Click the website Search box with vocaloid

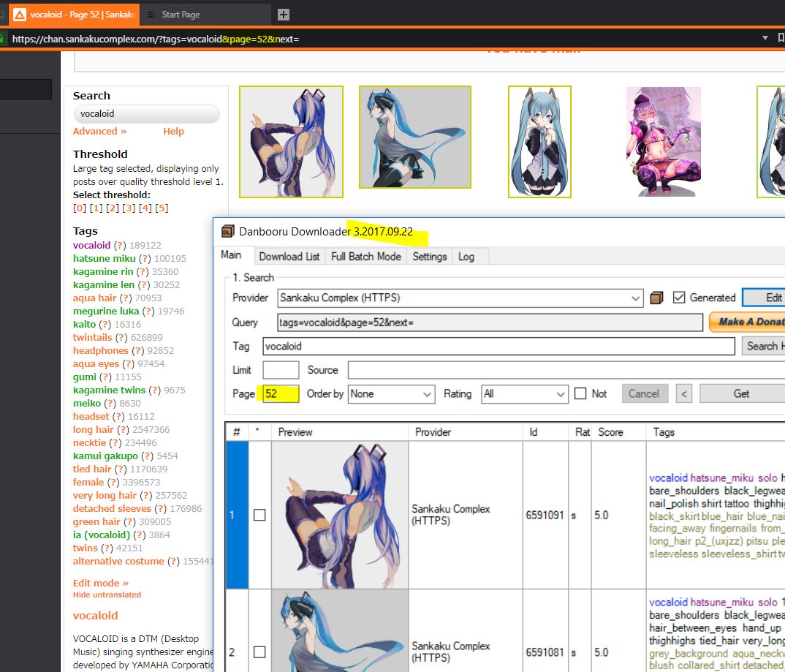[147, 113]
